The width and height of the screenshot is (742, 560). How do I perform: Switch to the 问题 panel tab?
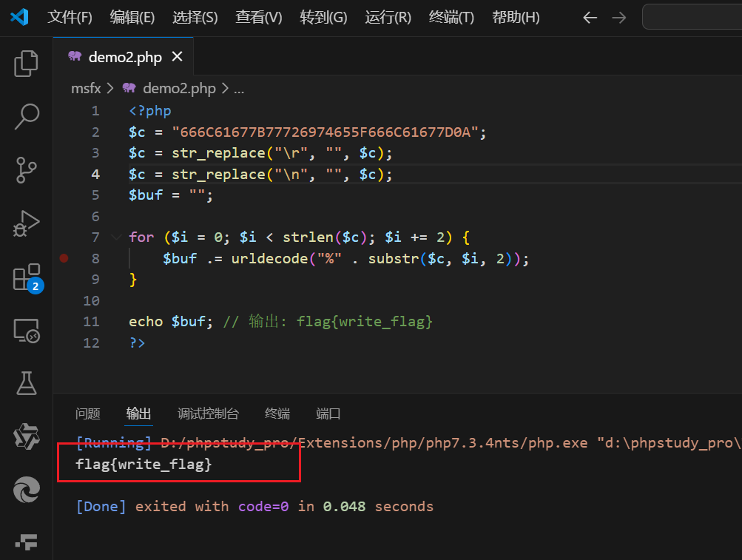[88, 414]
